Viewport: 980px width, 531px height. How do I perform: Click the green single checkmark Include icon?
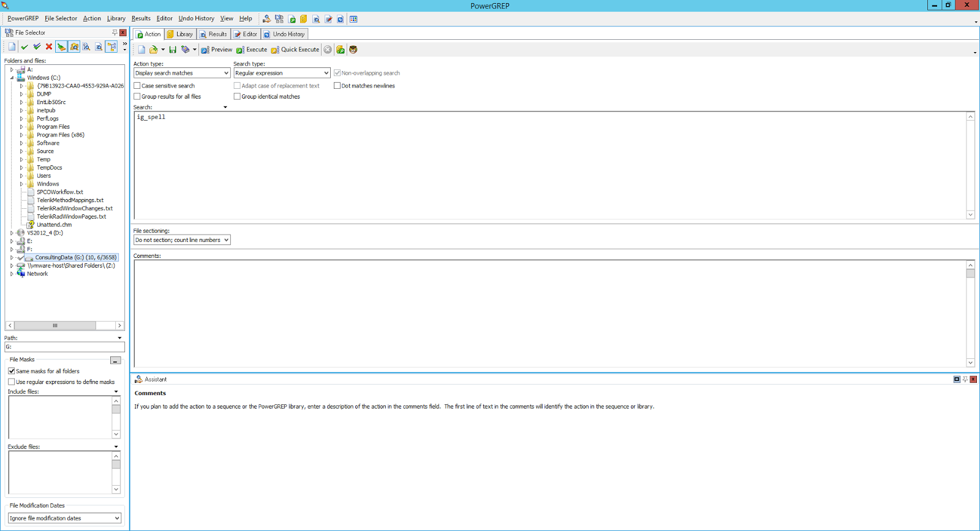[x=24, y=47]
